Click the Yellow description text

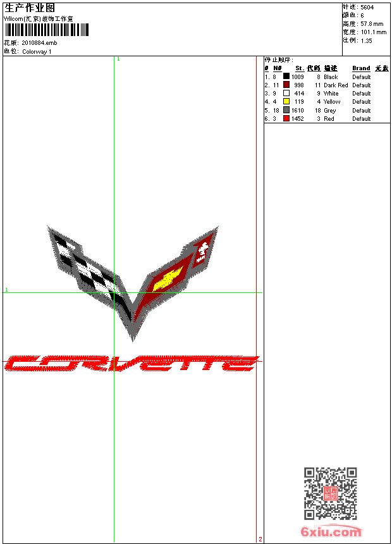point(332,102)
